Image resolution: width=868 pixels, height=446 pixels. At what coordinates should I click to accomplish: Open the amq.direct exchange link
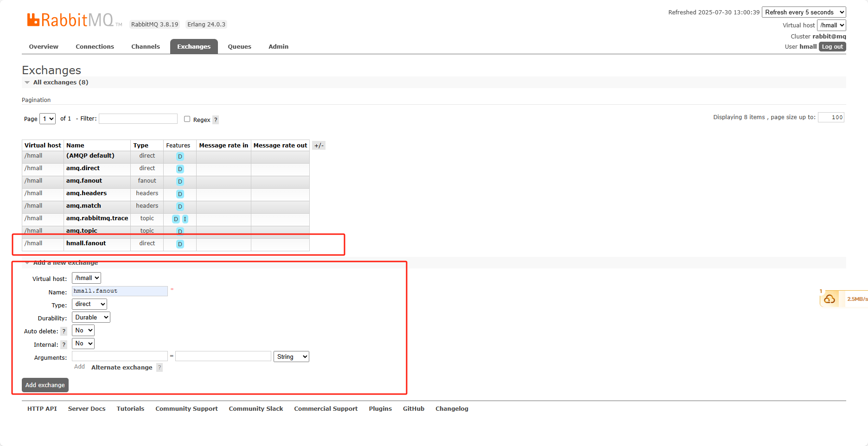tap(83, 168)
